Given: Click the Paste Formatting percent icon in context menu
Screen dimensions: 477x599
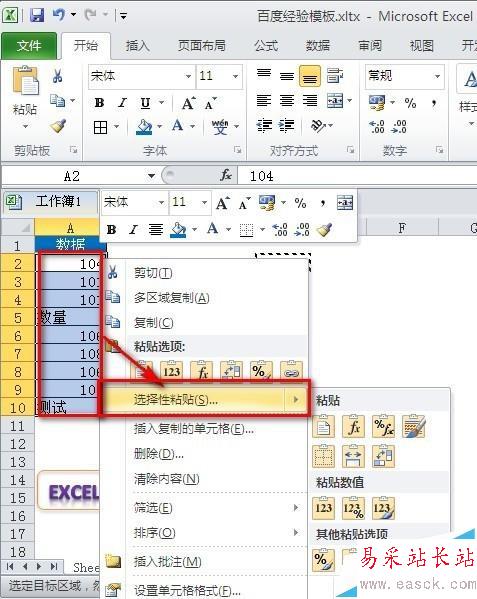Looking at the screenshot, I should coord(262,371).
